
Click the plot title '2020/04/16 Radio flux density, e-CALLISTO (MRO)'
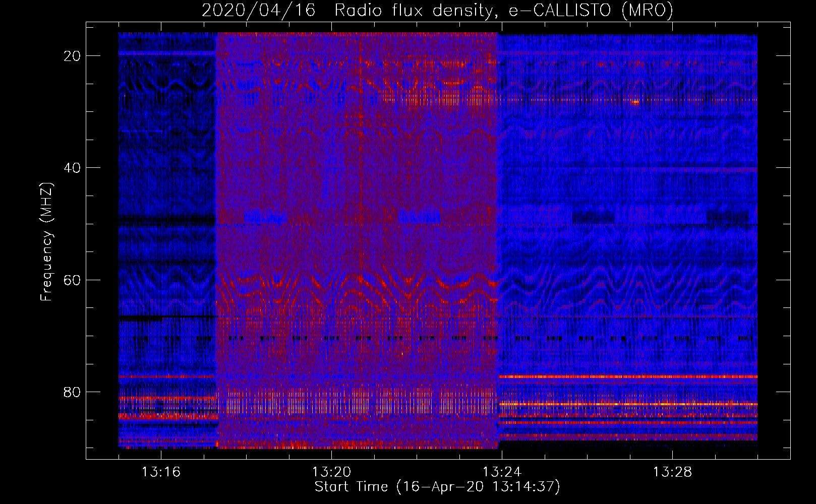point(437,10)
